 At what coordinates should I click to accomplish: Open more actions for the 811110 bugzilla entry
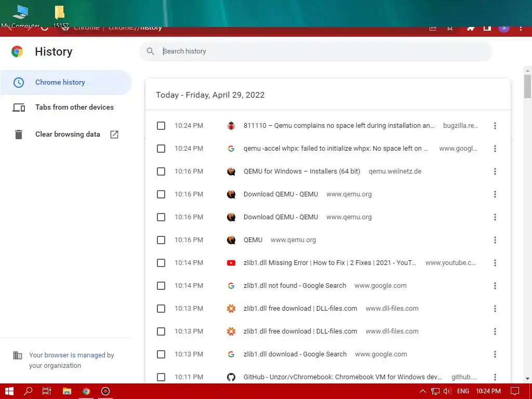click(495, 126)
